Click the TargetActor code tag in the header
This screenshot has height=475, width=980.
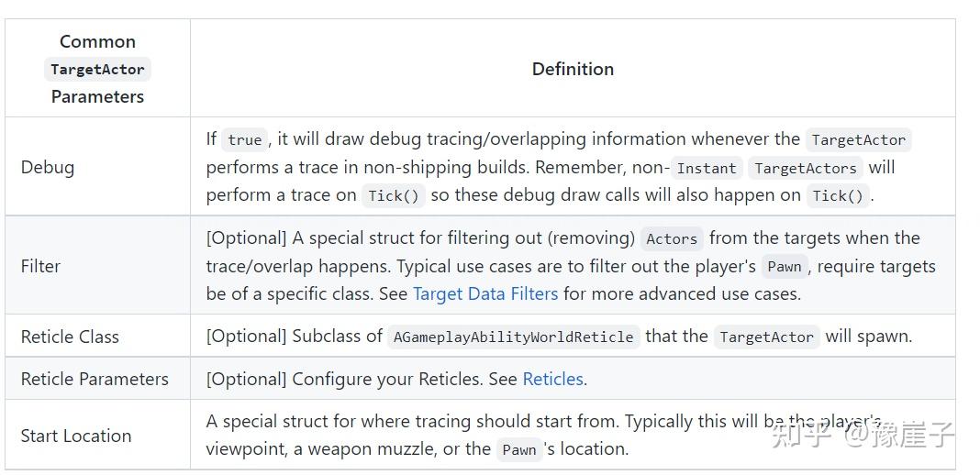[x=97, y=70]
